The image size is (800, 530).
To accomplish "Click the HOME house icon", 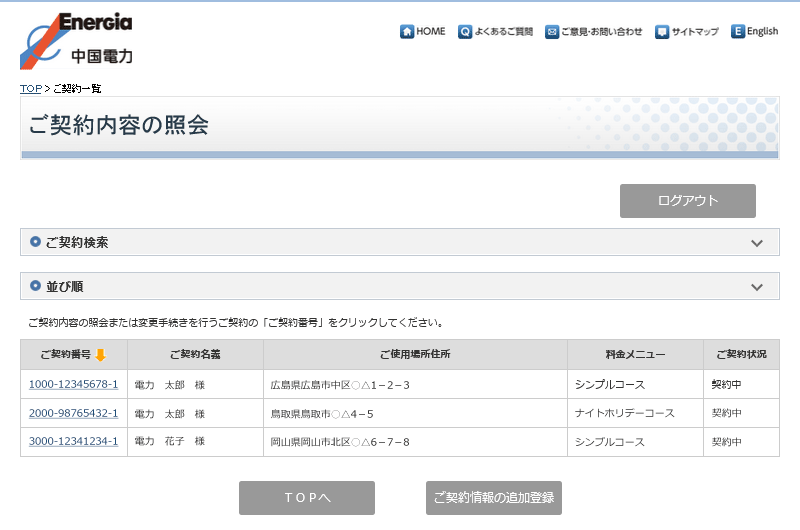I will (x=407, y=32).
